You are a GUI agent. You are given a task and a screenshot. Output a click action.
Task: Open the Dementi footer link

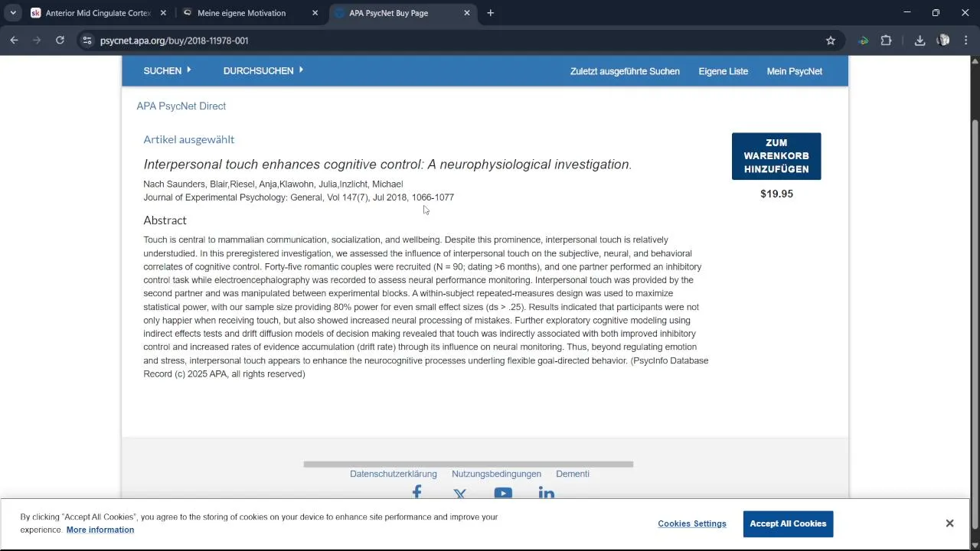click(573, 474)
